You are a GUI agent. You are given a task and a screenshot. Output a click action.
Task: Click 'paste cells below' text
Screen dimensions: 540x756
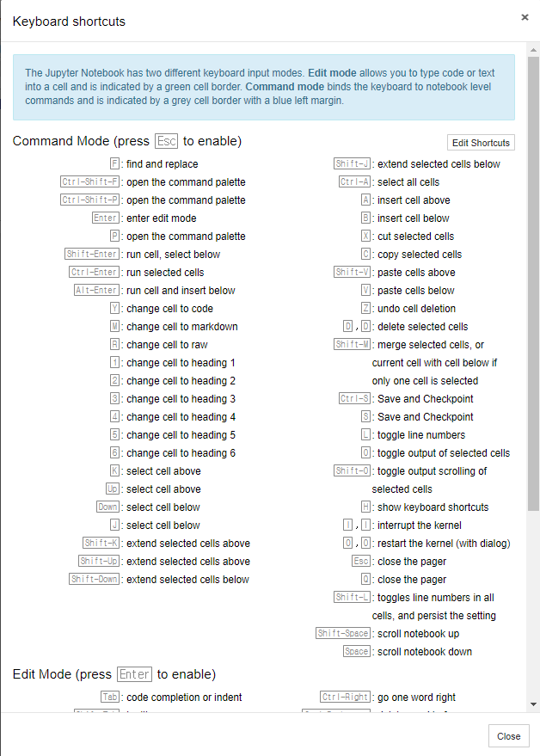(x=415, y=290)
